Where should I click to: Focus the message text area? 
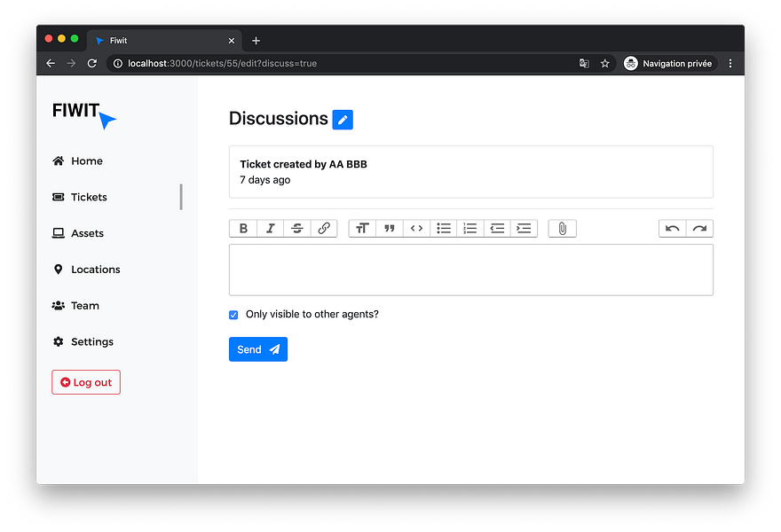tap(471, 270)
